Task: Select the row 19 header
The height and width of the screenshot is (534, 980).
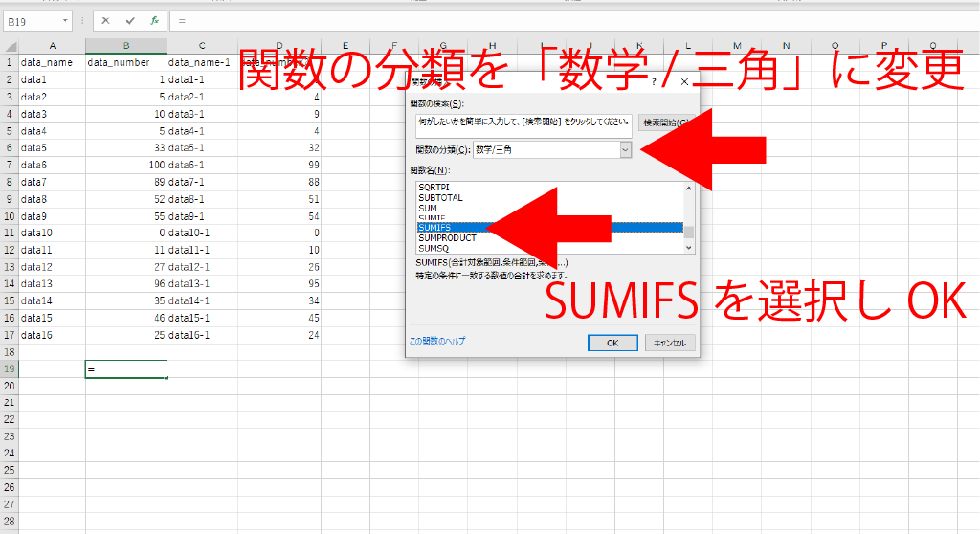Action: (x=10, y=368)
